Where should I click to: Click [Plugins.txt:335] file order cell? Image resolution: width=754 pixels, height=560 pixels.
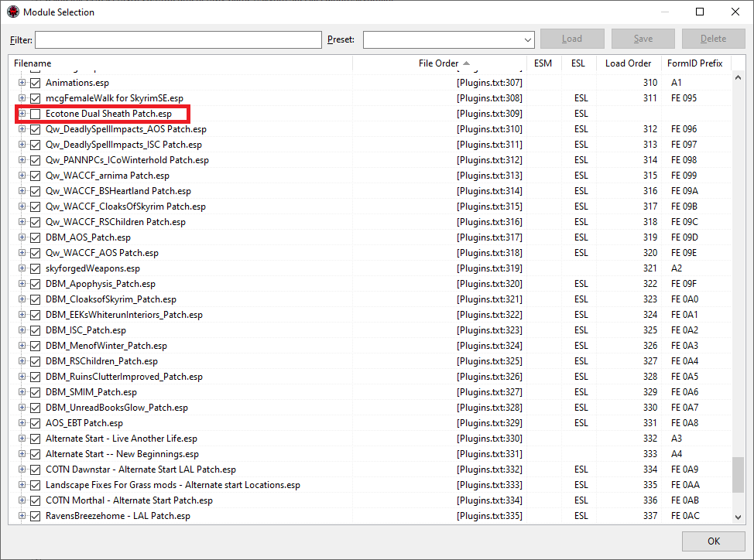[489, 516]
